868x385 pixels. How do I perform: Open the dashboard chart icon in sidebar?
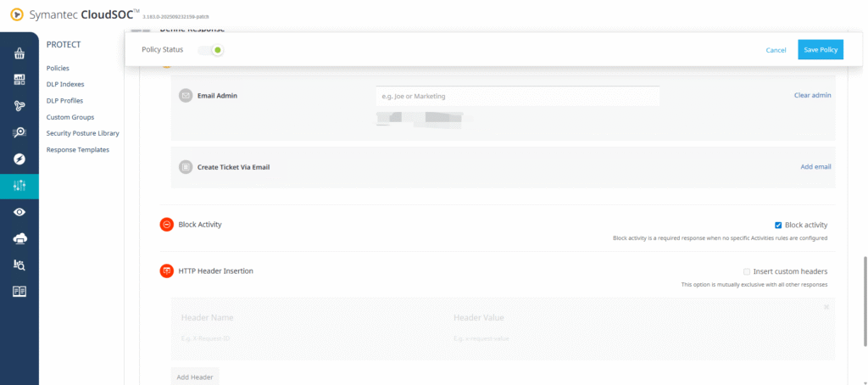tap(19, 80)
